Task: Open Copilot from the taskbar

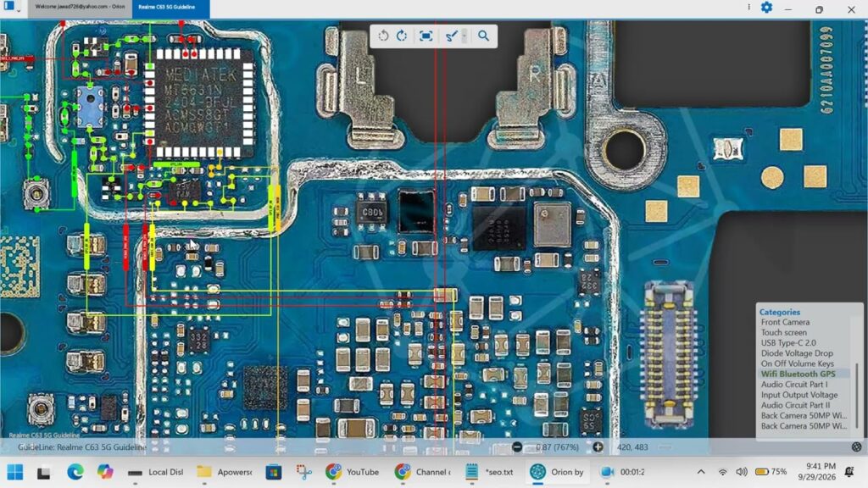Action: coord(104,472)
